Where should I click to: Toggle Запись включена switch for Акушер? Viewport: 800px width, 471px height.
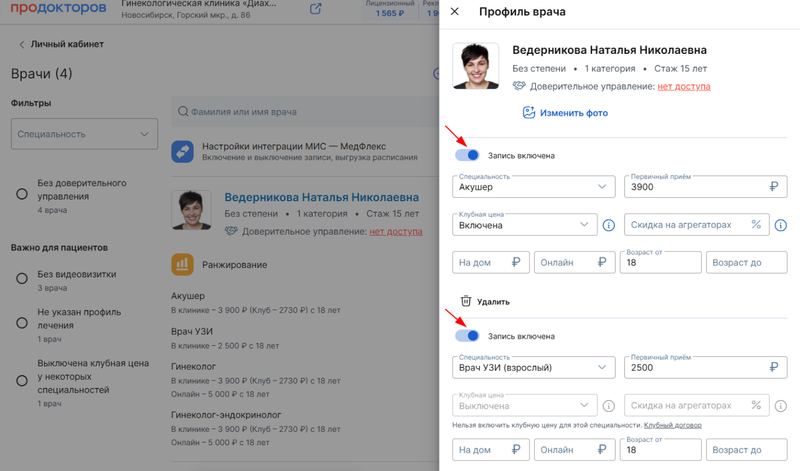[467, 155]
